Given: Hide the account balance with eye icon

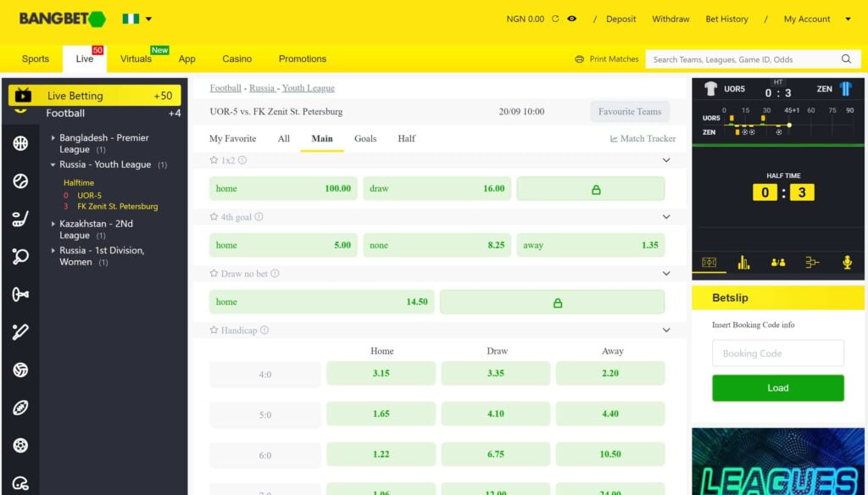Looking at the screenshot, I should [x=572, y=19].
